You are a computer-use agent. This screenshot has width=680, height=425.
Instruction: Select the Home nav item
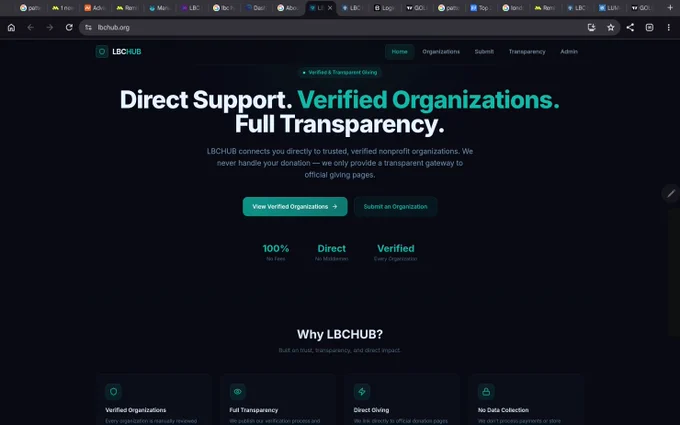pos(399,52)
